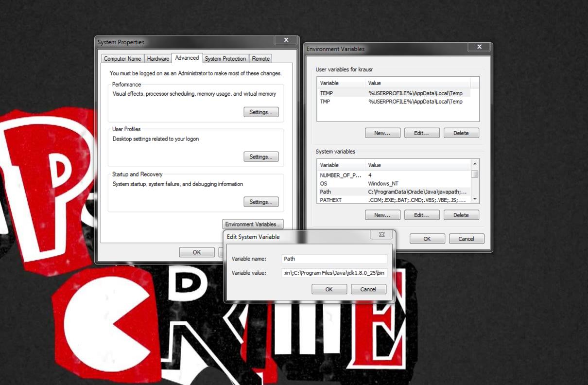Select the Path system variable row
Image resolution: width=588 pixels, height=385 pixels.
pos(394,192)
